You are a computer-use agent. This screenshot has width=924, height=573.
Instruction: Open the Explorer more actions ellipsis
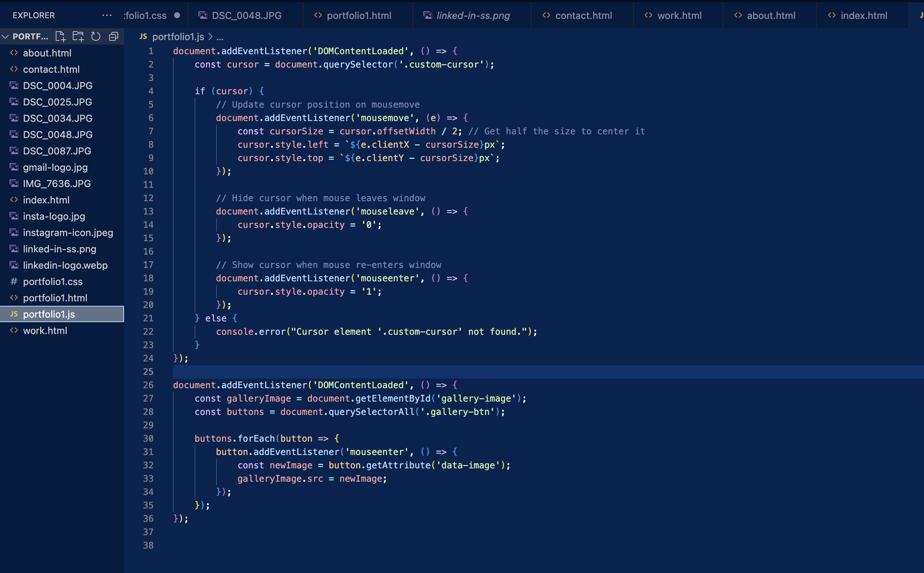point(107,16)
